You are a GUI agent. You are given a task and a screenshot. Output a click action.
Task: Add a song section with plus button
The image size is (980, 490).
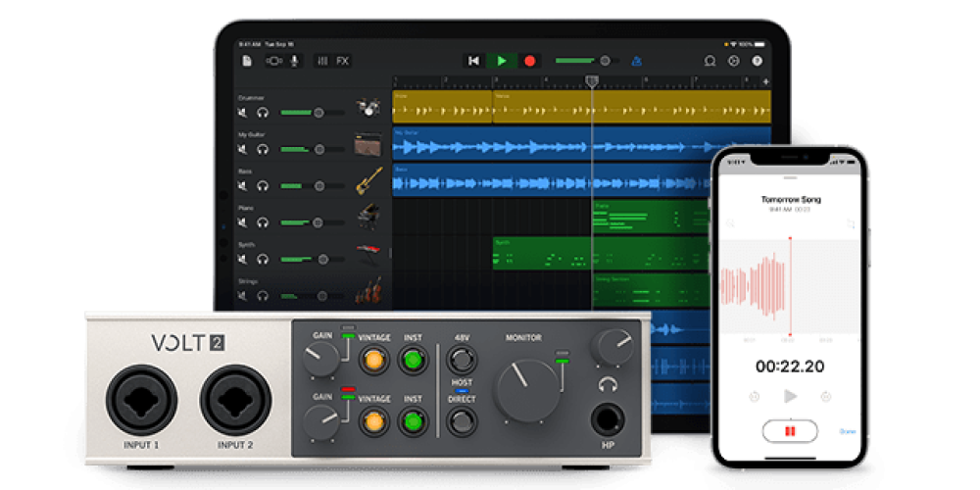coord(765,82)
